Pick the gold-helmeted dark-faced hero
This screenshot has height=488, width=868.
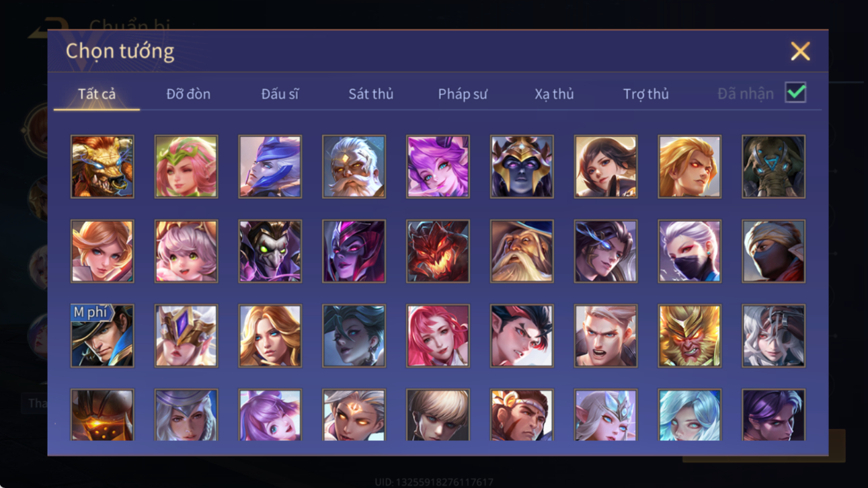522,167
